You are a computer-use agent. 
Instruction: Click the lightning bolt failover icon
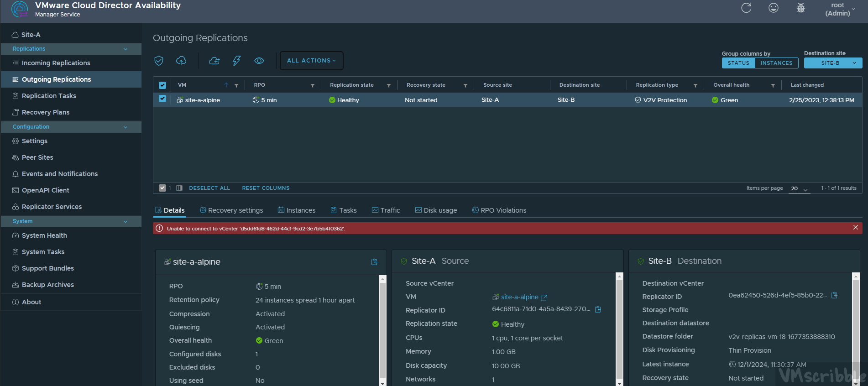coord(236,61)
